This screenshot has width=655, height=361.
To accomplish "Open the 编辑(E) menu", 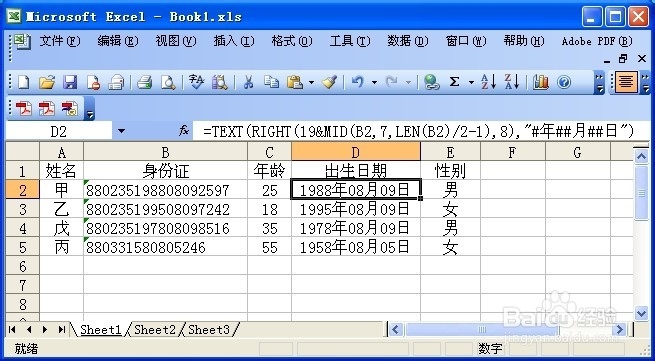I will click(118, 41).
